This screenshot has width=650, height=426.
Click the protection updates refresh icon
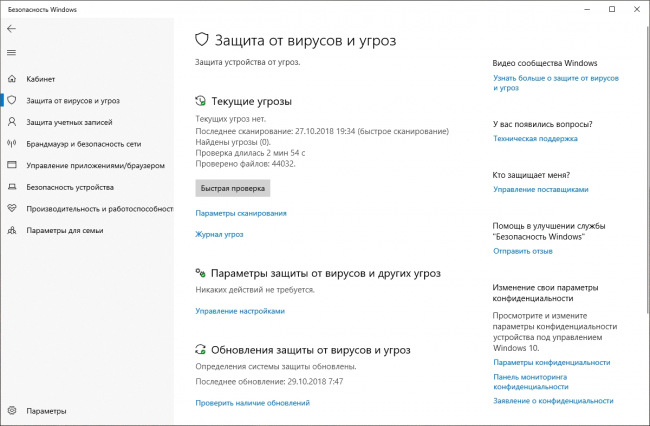pos(200,349)
